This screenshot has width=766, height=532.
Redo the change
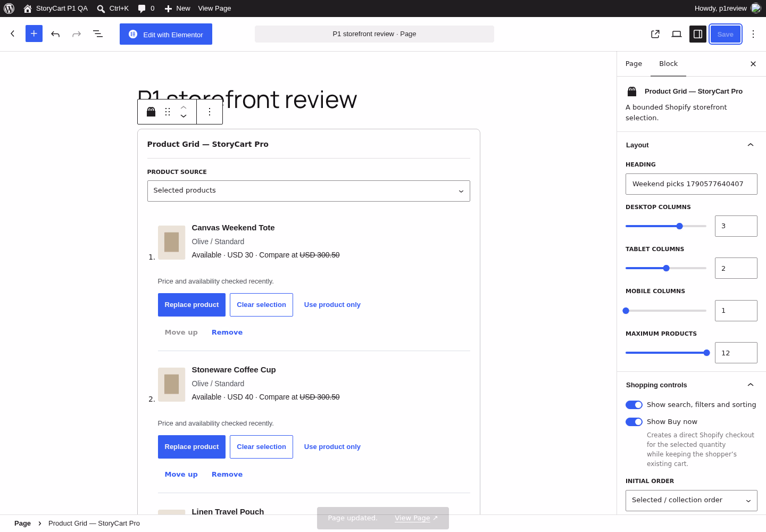(77, 34)
